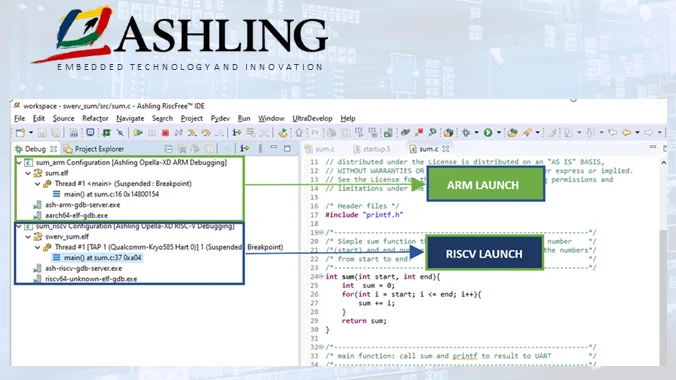Click the Back navigation yellow arrow

[626, 133]
